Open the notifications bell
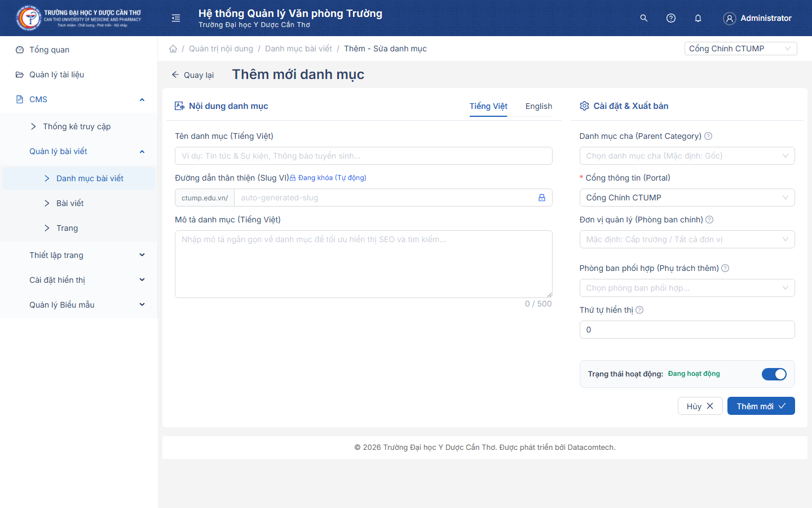The image size is (812, 508). 698,18
